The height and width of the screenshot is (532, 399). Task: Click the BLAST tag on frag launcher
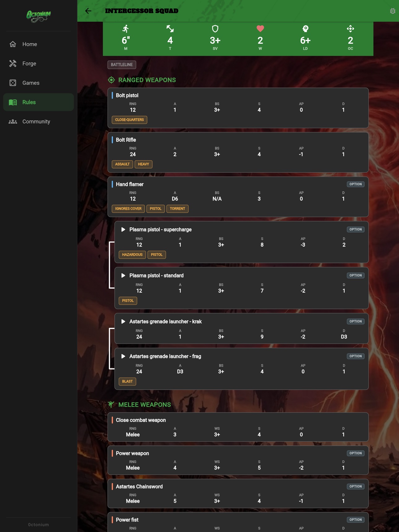tap(127, 381)
